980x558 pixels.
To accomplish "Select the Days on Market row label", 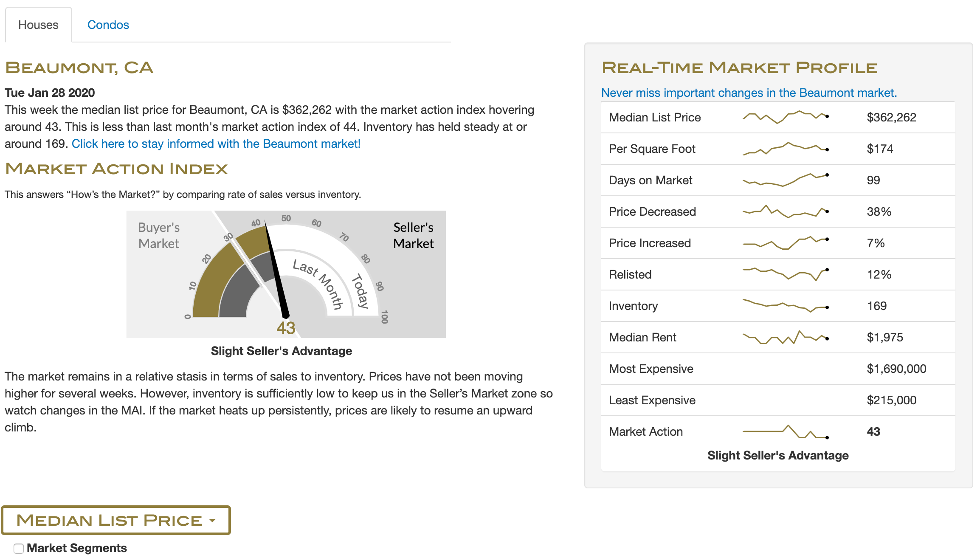I will [651, 180].
